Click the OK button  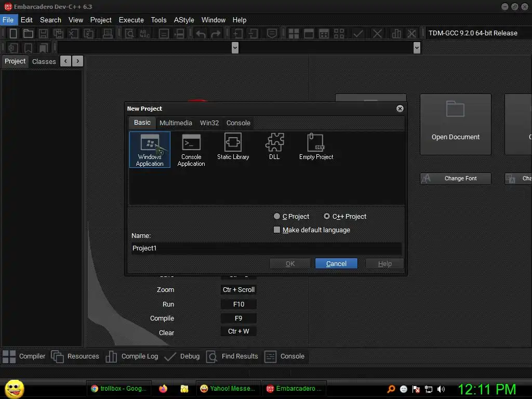(290, 263)
